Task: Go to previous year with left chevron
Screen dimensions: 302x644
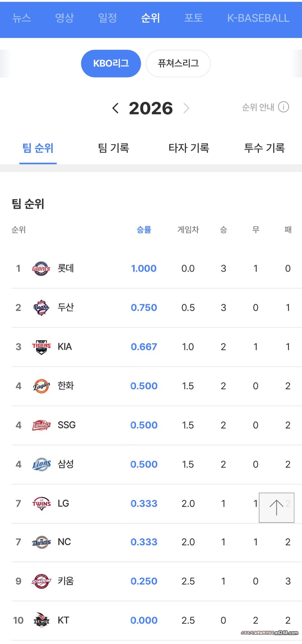Action: [x=115, y=108]
